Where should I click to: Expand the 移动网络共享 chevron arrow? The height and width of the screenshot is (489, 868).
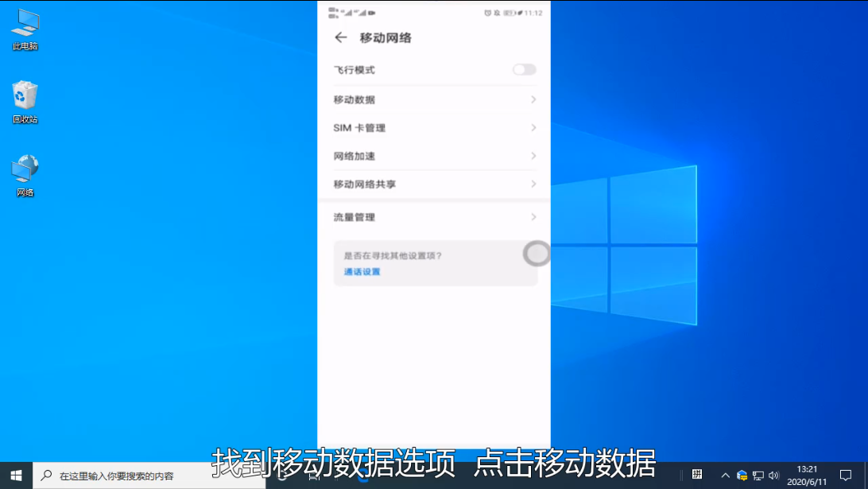pos(533,184)
